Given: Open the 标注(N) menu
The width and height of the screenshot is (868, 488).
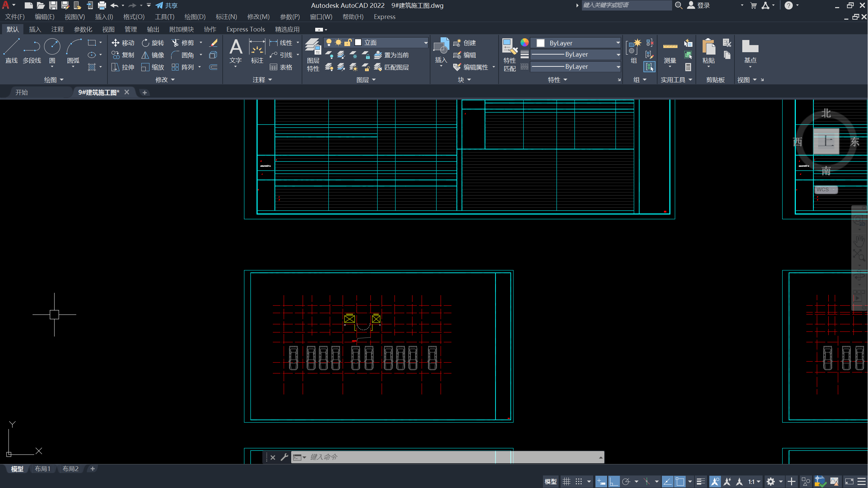Looking at the screenshot, I should pyautogui.click(x=226, y=17).
